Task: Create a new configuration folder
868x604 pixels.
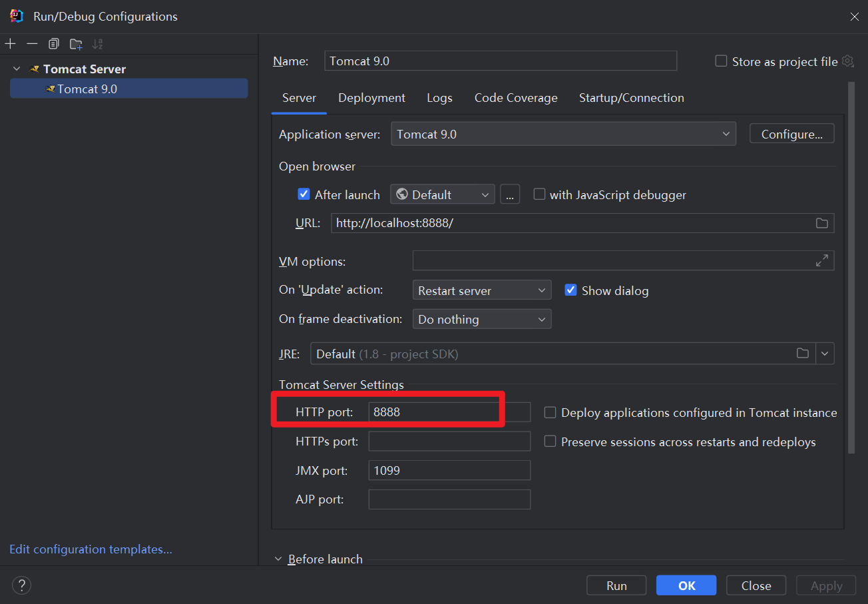Action: [x=76, y=44]
